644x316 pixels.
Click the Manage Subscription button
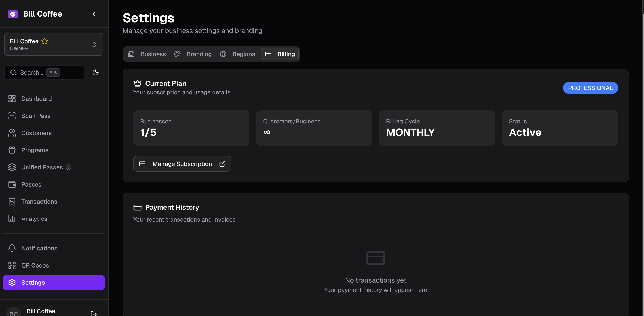click(x=182, y=164)
